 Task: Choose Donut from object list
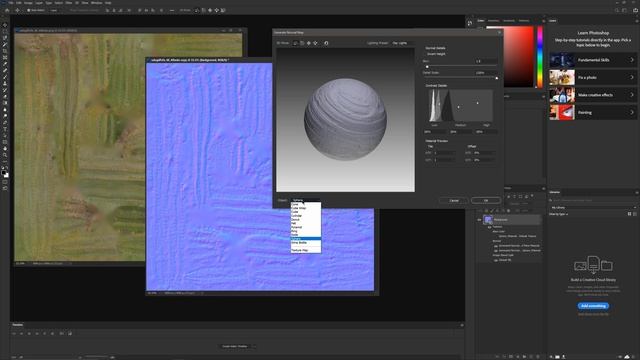306,220
